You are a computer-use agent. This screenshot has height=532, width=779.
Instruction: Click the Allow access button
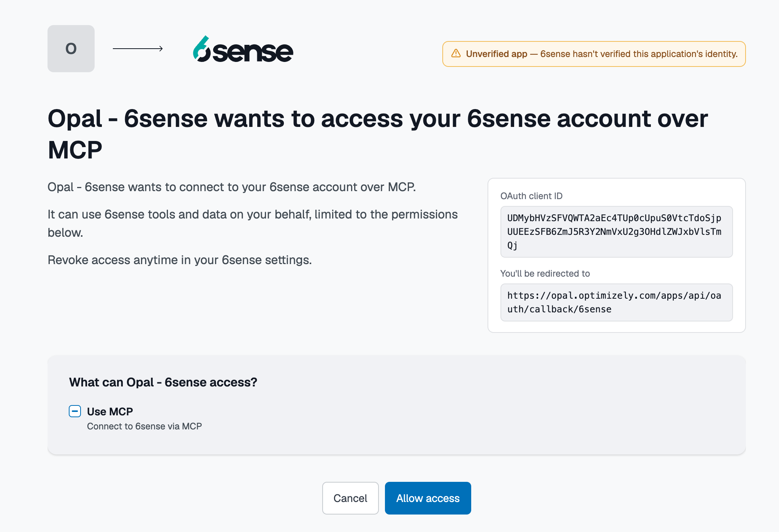(428, 498)
